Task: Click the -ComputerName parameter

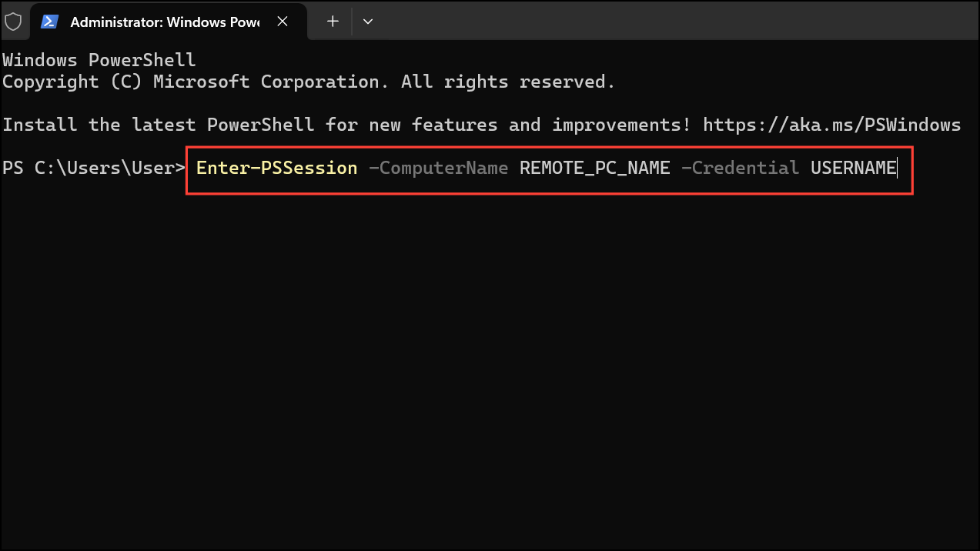Action: (x=438, y=168)
